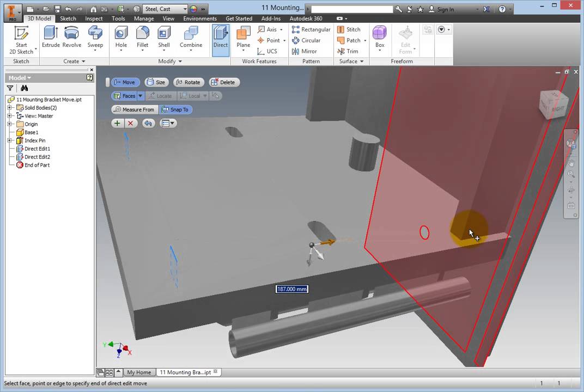Switch to the Inspect ribbon tab
Screen dimensions: 584x392
coord(94,19)
